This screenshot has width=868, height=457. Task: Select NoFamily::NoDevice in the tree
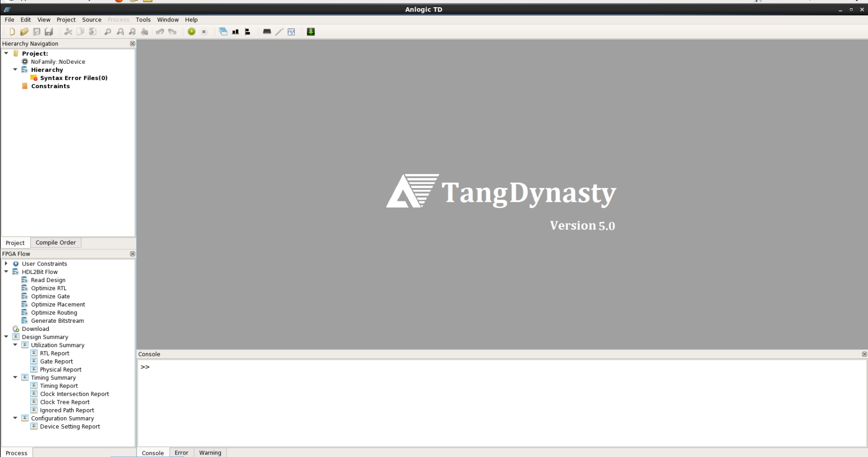tap(58, 61)
